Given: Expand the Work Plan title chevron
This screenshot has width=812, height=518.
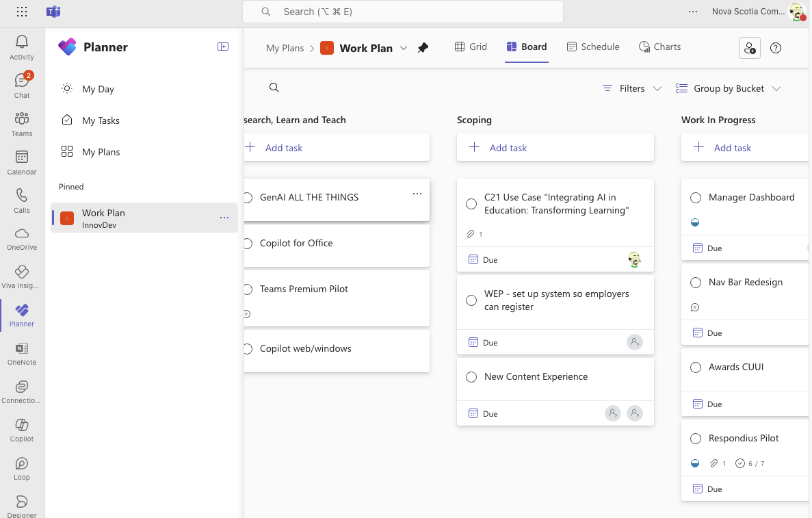Looking at the screenshot, I should click(404, 48).
